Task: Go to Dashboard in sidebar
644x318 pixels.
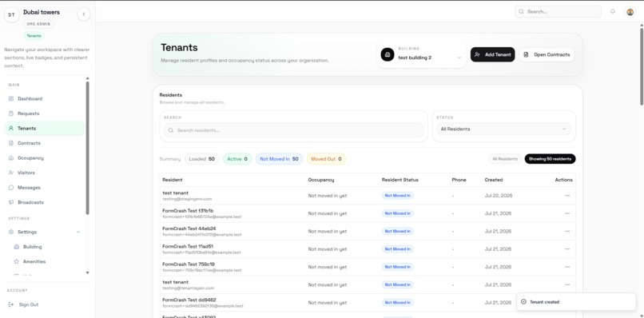Action: (x=45, y=98)
